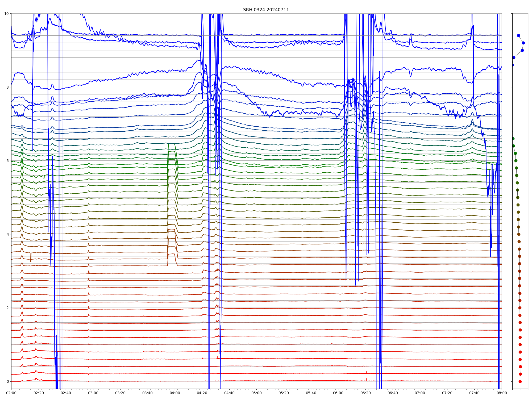The width and height of the screenshot is (532, 399).
Task: Click the y-axis label 6
Action: 7,161
